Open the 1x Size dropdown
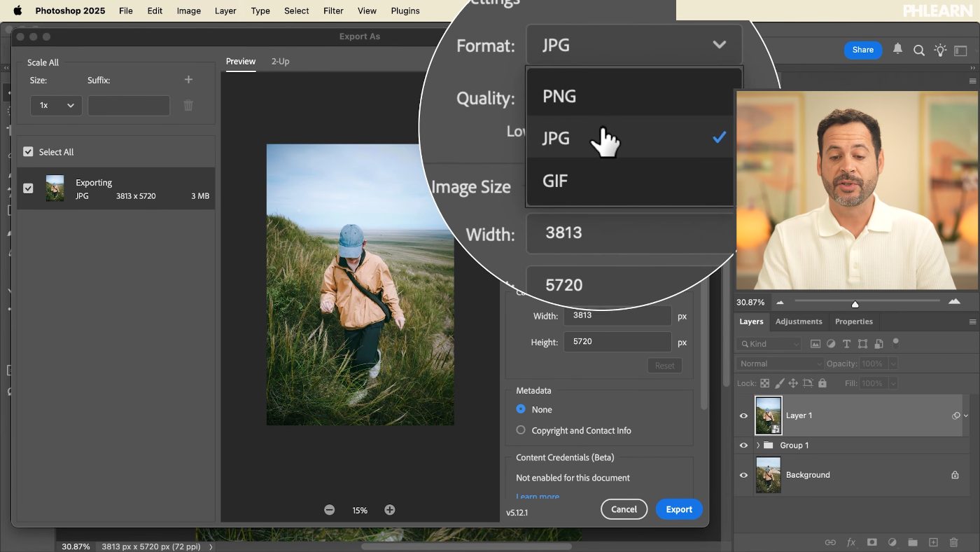This screenshot has width=980, height=552. point(56,106)
